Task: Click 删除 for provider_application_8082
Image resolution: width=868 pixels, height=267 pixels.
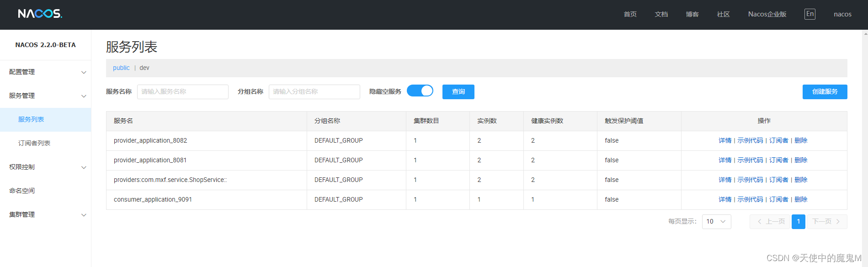Action: click(x=801, y=140)
